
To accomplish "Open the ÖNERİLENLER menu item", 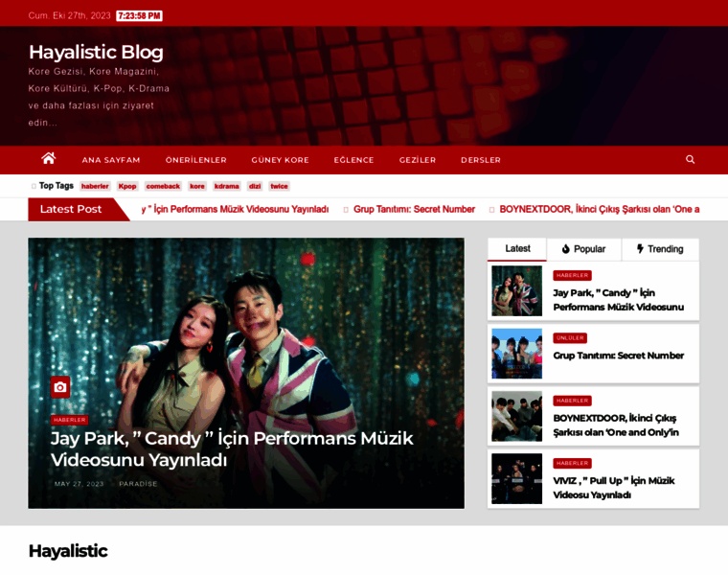I will 196,160.
